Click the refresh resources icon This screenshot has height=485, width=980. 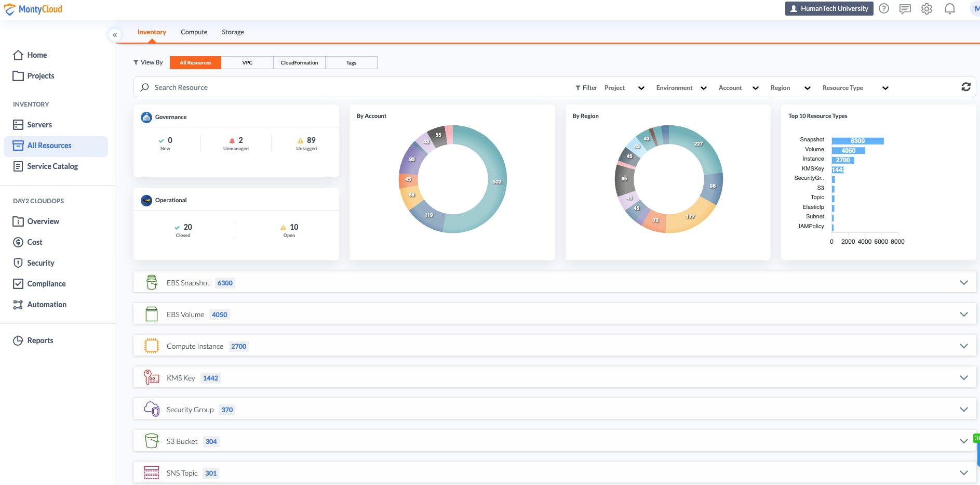coord(966,87)
